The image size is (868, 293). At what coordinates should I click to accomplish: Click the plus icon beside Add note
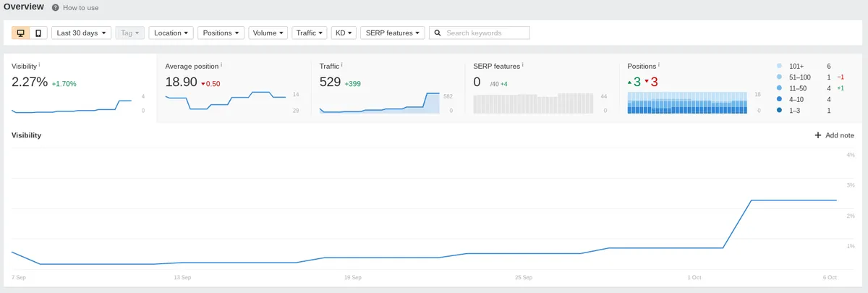tap(818, 135)
